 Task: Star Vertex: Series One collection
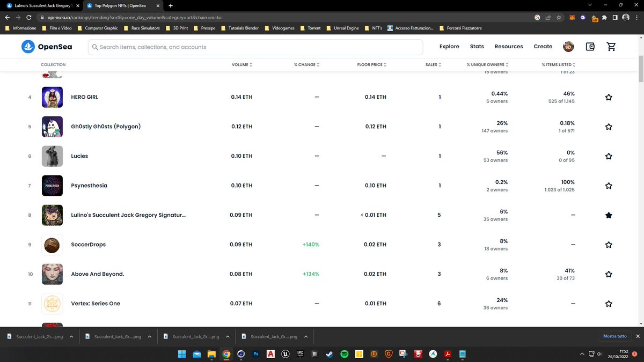click(x=609, y=304)
